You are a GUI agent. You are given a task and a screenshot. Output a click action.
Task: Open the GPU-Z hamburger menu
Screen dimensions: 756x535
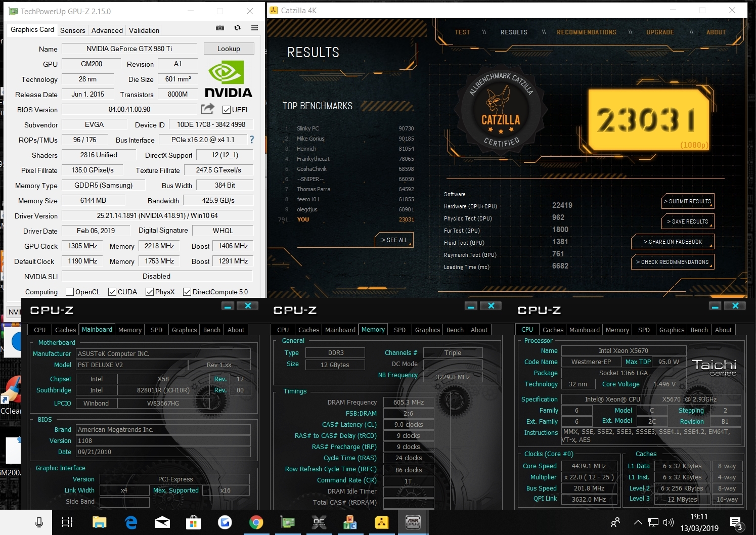254,28
